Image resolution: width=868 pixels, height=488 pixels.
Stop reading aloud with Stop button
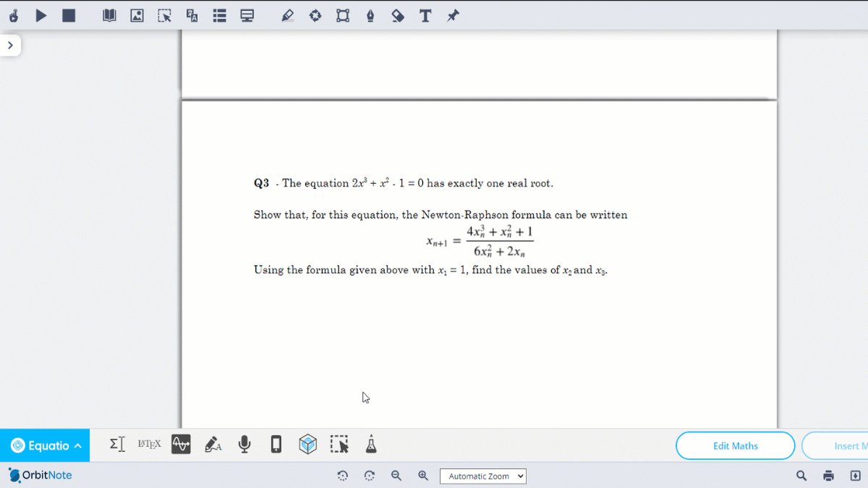click(69, 15)
